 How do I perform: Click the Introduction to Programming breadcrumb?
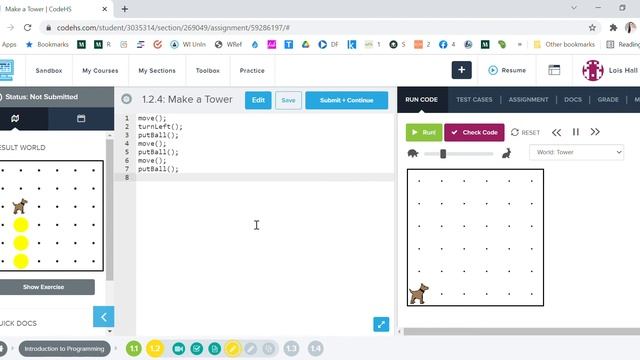64,349
